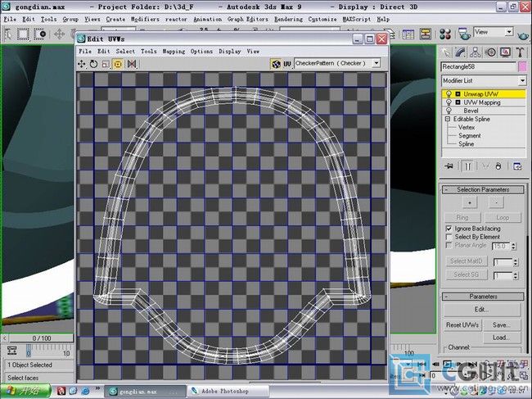Select the Rotate tool in Edit UVWs toolbar
Image resolution: width=532 pixels, height=399 pixels.
pyautogui.click(x=93, y=64)
